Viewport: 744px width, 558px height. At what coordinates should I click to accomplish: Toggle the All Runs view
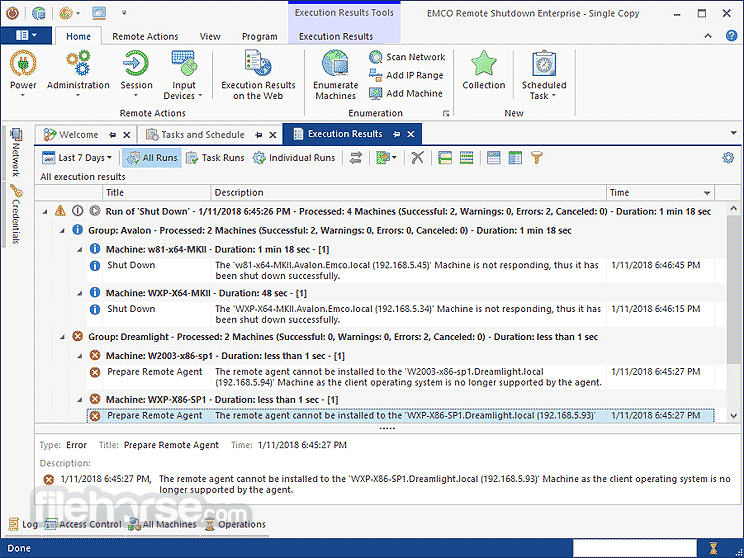[152, 158]
